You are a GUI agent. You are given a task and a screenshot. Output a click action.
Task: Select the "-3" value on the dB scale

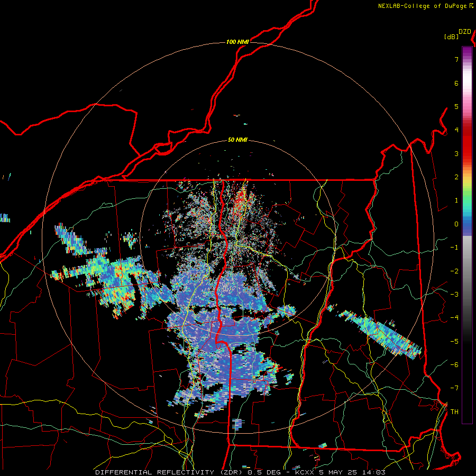[x=454, y=295]
